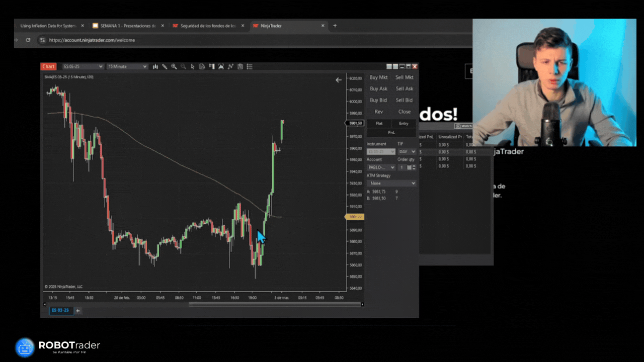Viewport: 644px width, 362px height.
Task: Open the ATM Strategy None dropdown
Action: [391, 184]
